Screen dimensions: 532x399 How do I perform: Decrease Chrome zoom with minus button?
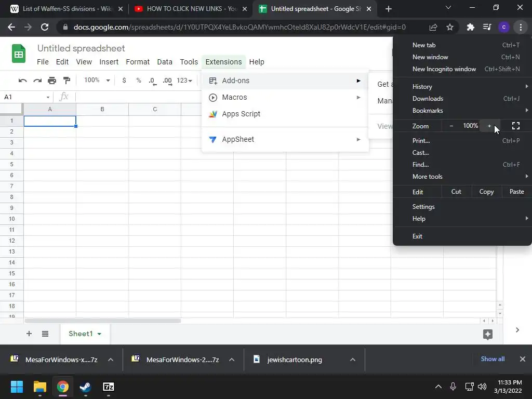pos(451,126)
